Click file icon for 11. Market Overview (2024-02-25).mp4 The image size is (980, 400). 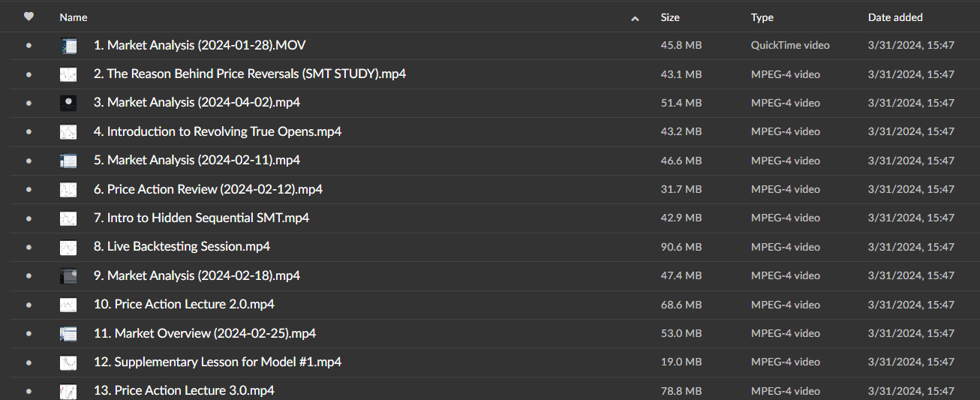click(x=68, y=334)
